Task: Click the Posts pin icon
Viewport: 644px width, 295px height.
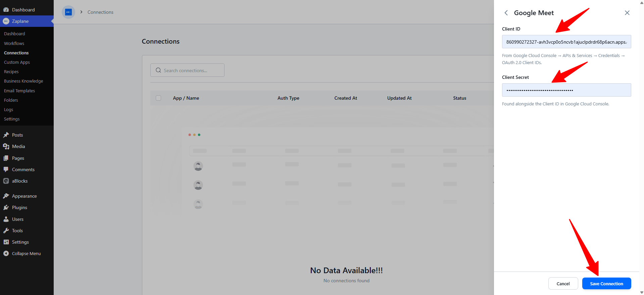Action: [x=6, y=135]
